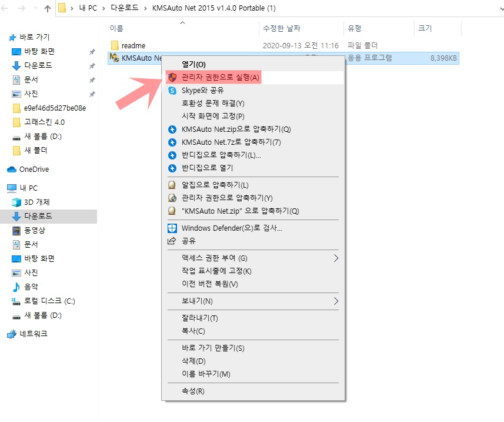This screenshot has height=422, width=504.
Task: Open the 3D 개체 cube icon
Action: [x=16, y=202]
